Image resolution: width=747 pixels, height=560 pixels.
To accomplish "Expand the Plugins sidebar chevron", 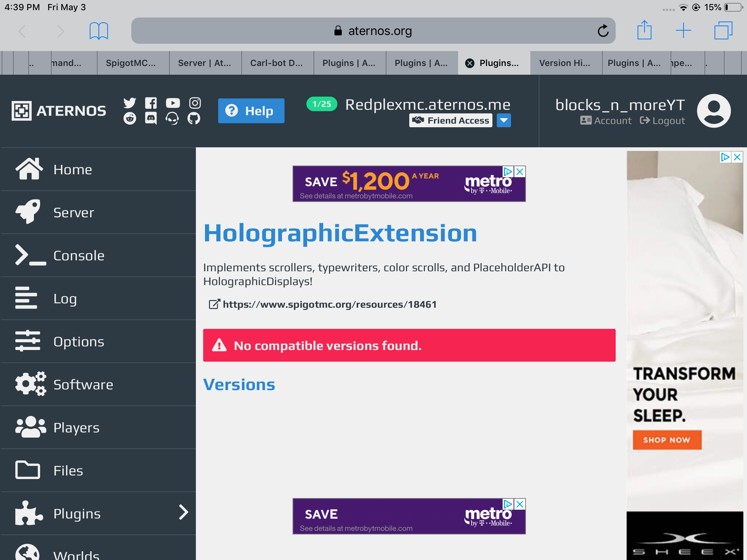I will tap(183, 512).
